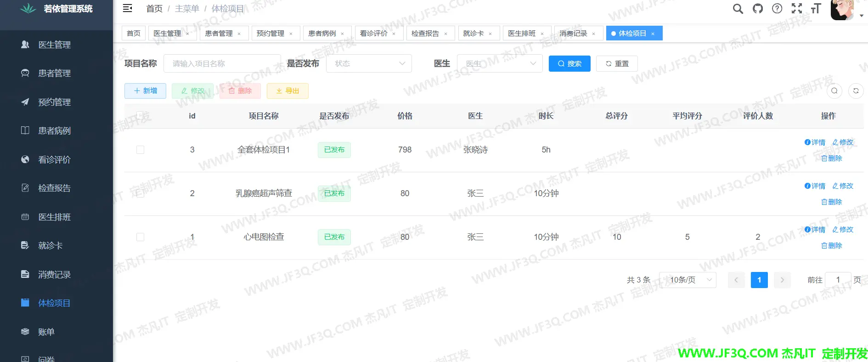The width and height of the screenshot is (868, 362).
Task: Toggle the select-all header checkbox
Action: click(141, 116)
